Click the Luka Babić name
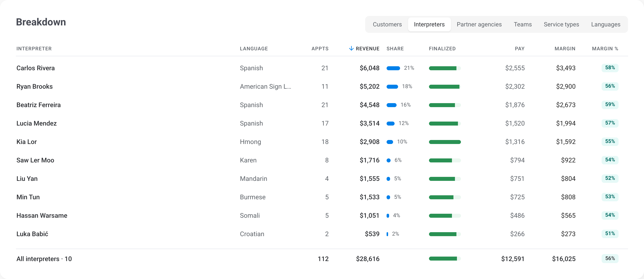 32,234
